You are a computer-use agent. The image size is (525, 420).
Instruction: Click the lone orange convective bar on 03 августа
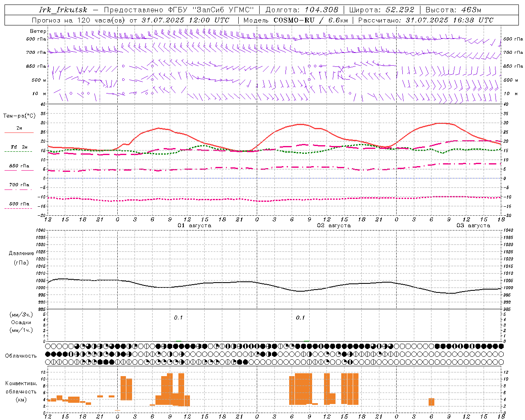click(x=431, y=402)
